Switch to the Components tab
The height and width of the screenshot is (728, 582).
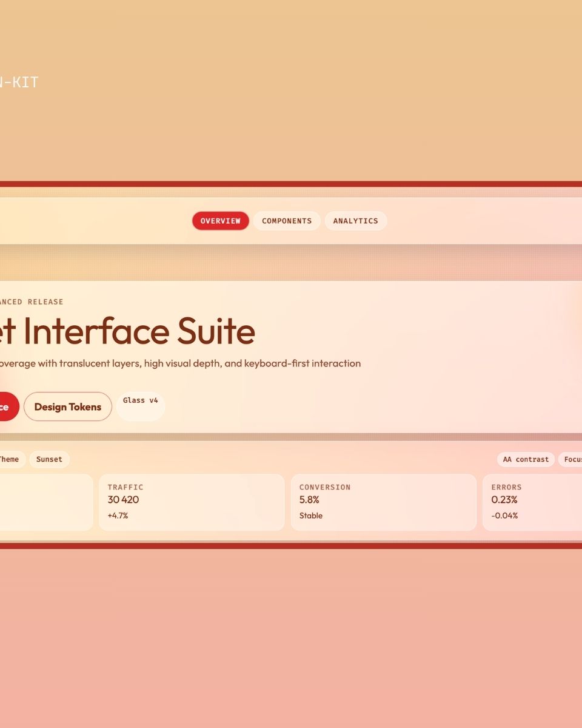(287, 221)
